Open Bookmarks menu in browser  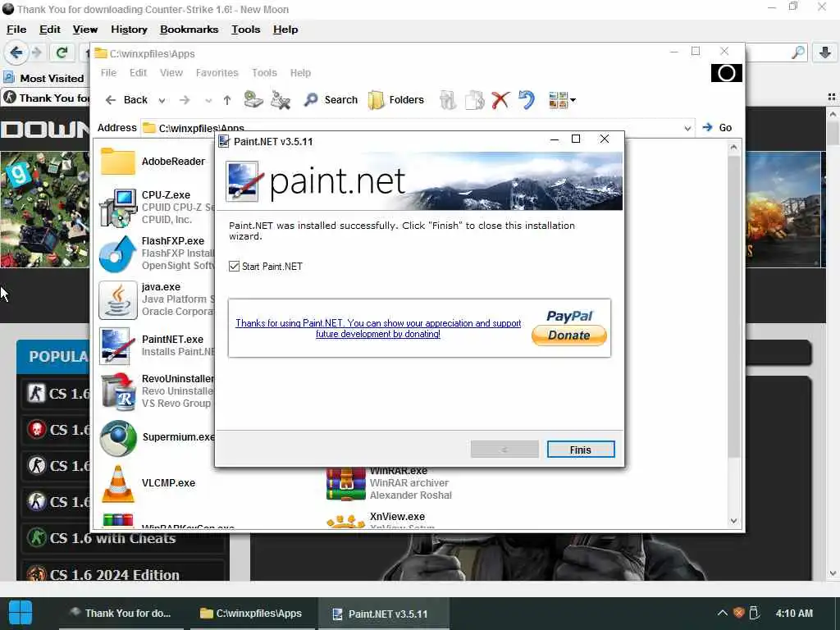point(189,30)
